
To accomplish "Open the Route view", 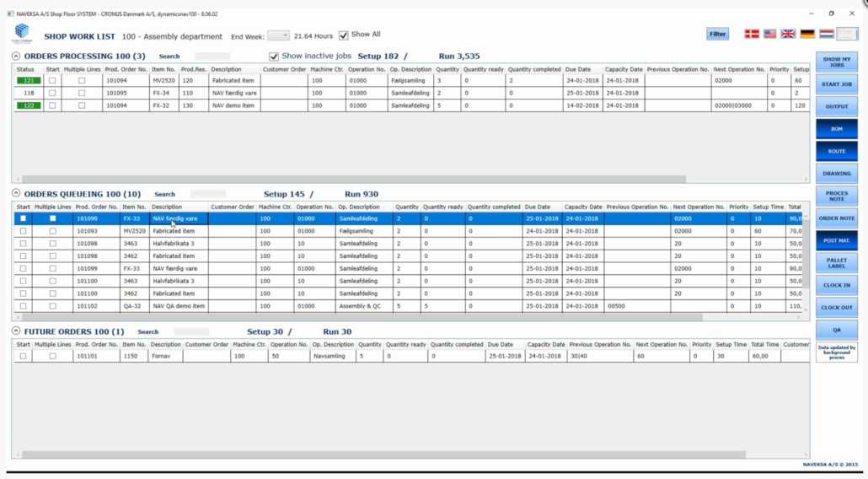I will pos(837,151).
